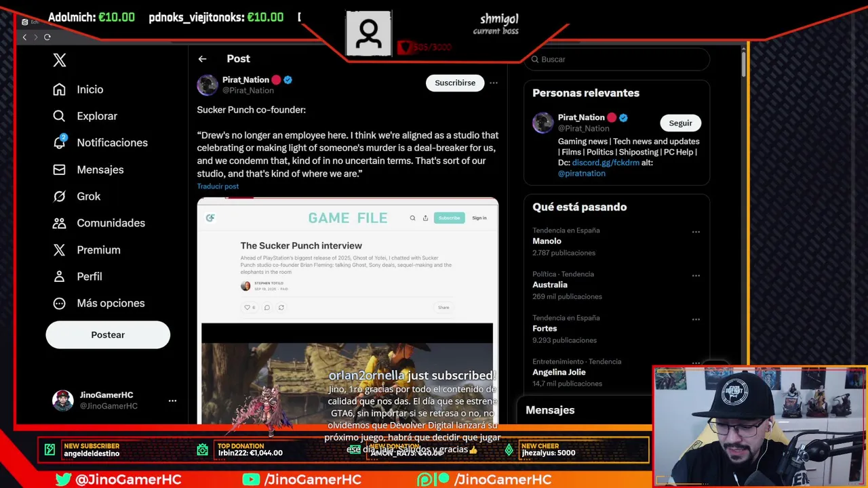Click the stream profile placeholder icon

(369, 33)
